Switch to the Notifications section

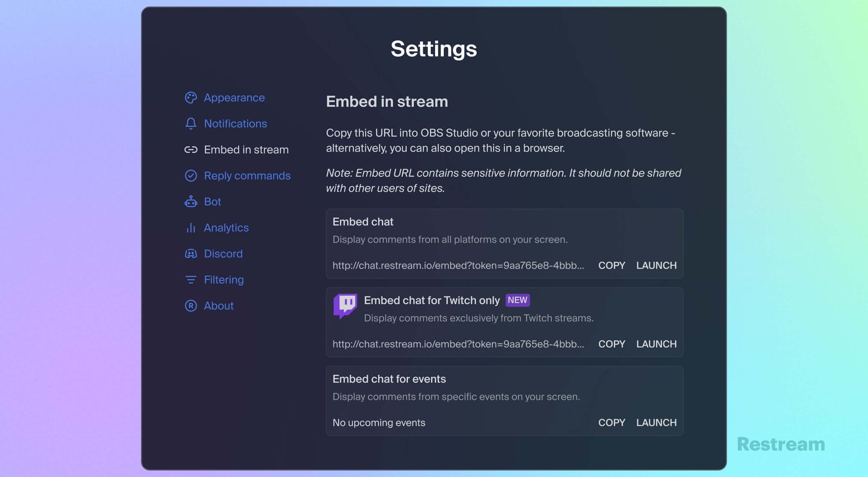click(235, 124)
